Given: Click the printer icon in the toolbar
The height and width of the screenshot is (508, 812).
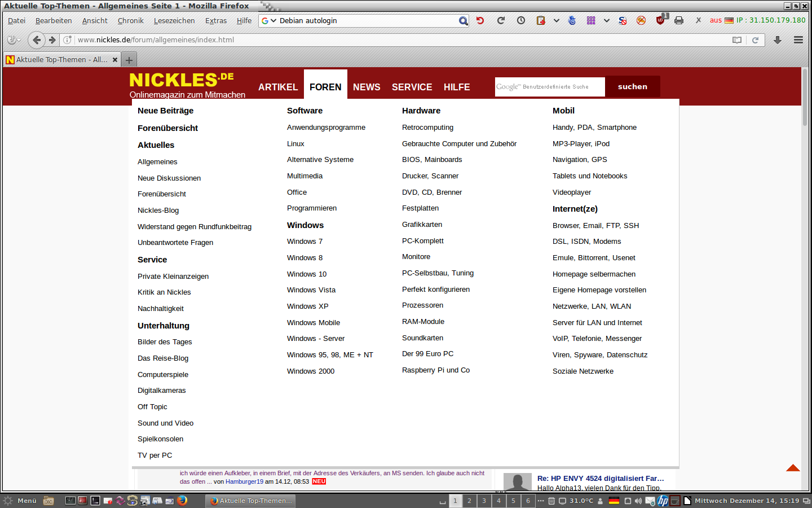Looking at the screenshot, I should (679, 20).
